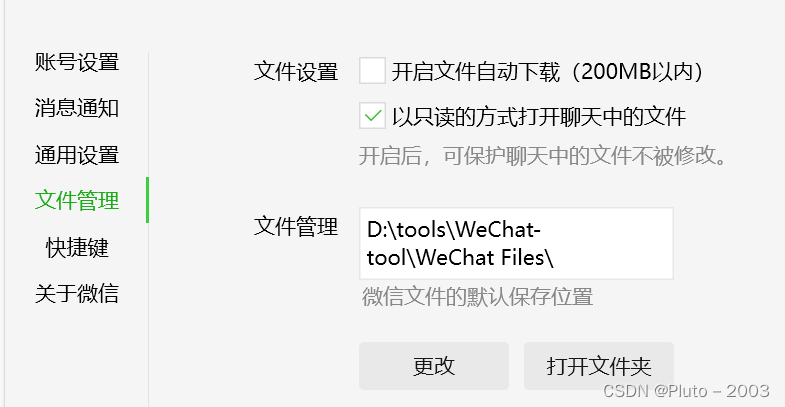785x407 pixels.
Task: Show the 关于微信 about page
Action: click(x=77, y=293)
